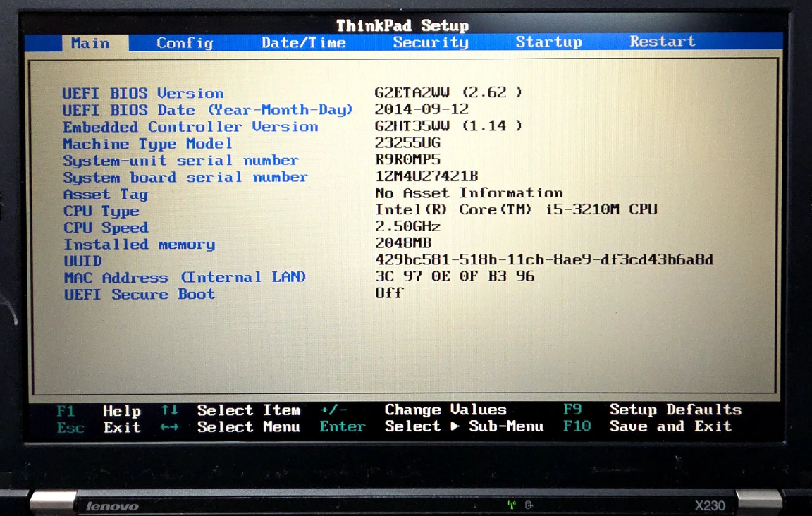Viewport: 812px width, 516px height.
Task: Click the Exit legend text
Action: pos(122,427)
